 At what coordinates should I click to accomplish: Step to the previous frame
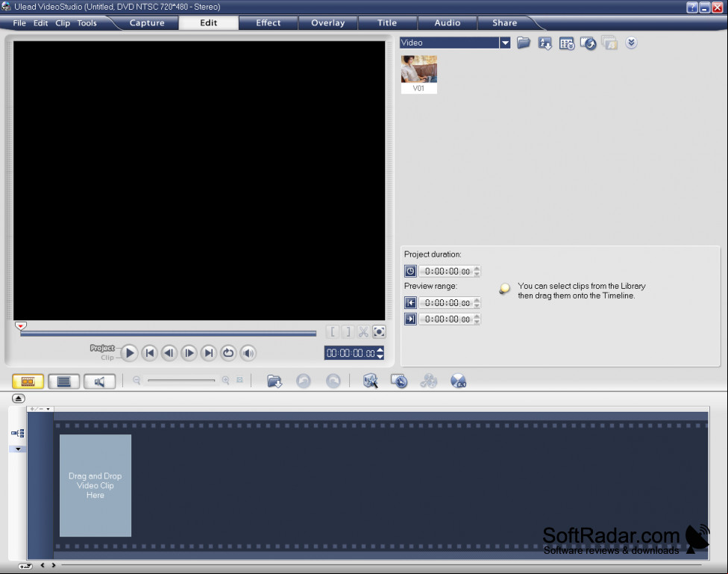point(169,353)
